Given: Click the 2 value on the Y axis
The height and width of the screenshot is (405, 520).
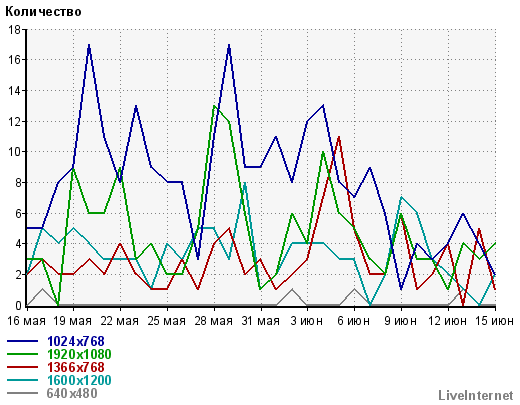Looking at the screenshot, I should 18,275.
